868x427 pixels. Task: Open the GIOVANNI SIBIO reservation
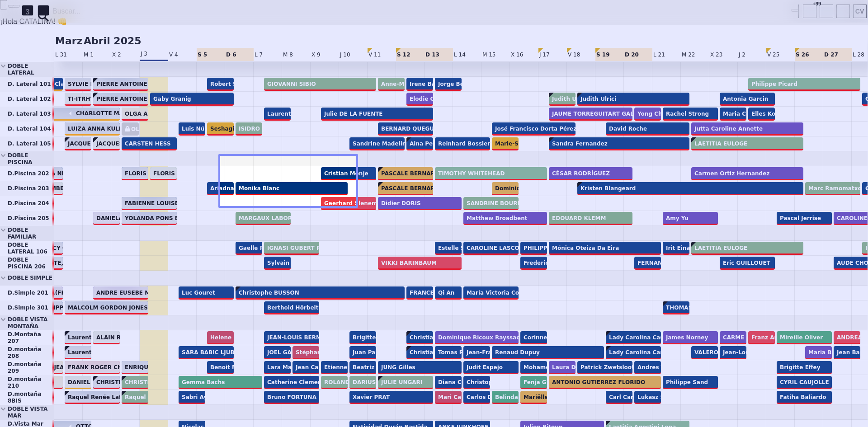click(320, 84)
